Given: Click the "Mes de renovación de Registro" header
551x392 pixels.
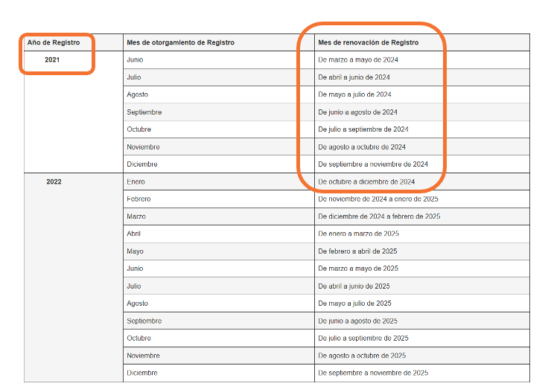Looking at the screenshot, I should click(368, 42).
